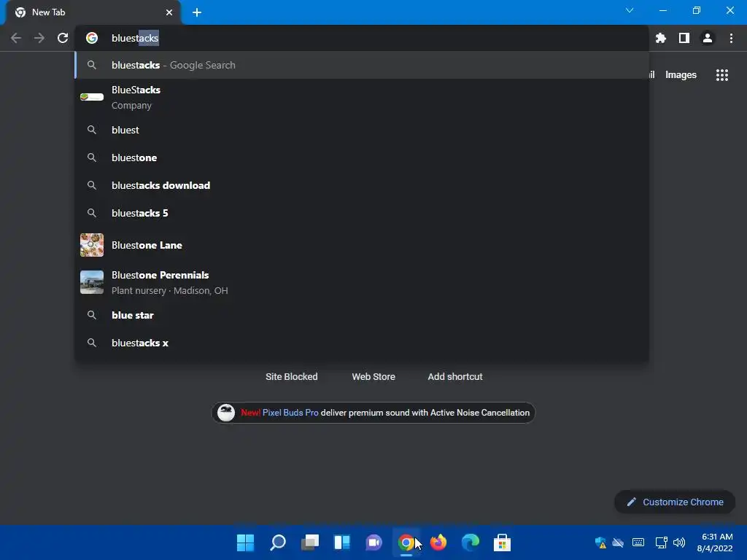
Task: Open Microsoft Store from the taskbar
Action: tap(502, 542)
